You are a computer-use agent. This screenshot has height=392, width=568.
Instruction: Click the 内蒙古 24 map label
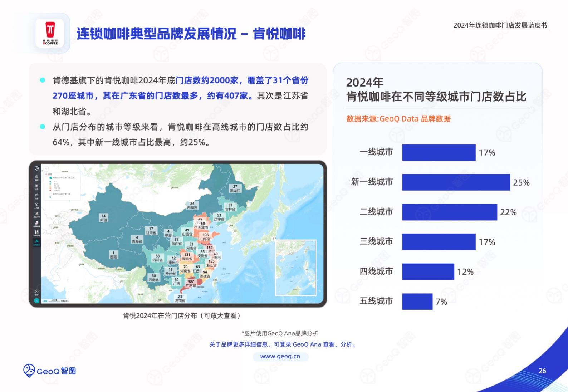(192, 206)
